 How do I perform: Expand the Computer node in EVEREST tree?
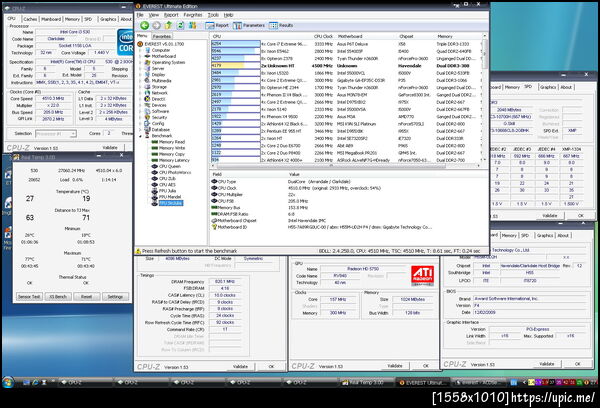140,50
